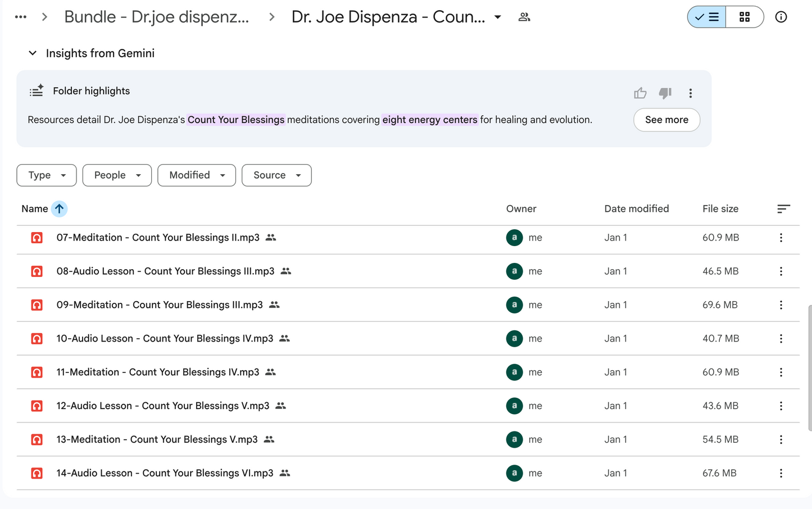Switch to grid layout view
This screenshot has width=812, height=509.
click(x=745, y=17)
